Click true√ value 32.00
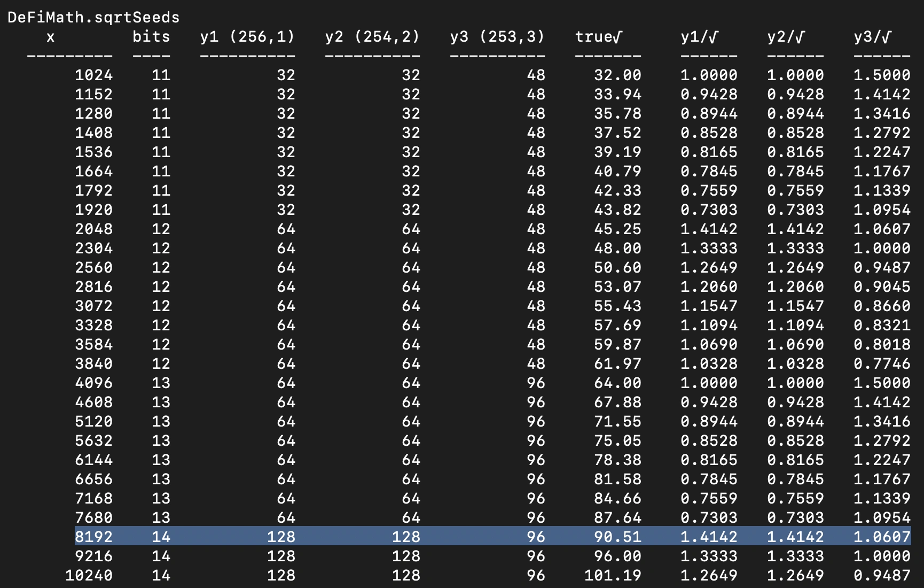This screenshot has height=588, width=924. 617,75
